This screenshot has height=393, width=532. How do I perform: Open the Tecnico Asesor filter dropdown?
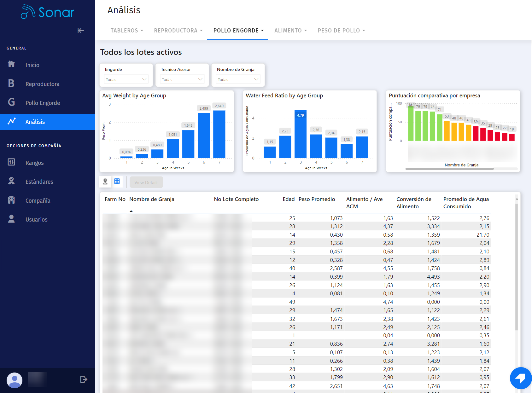[182, 79]
